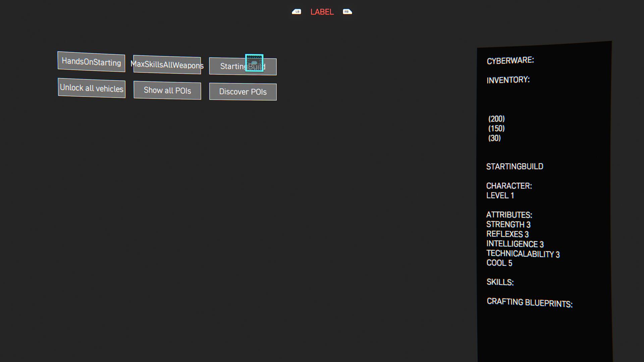Select the red LABEL tab title
644x362 pixels.
click(x=322, y=12)
